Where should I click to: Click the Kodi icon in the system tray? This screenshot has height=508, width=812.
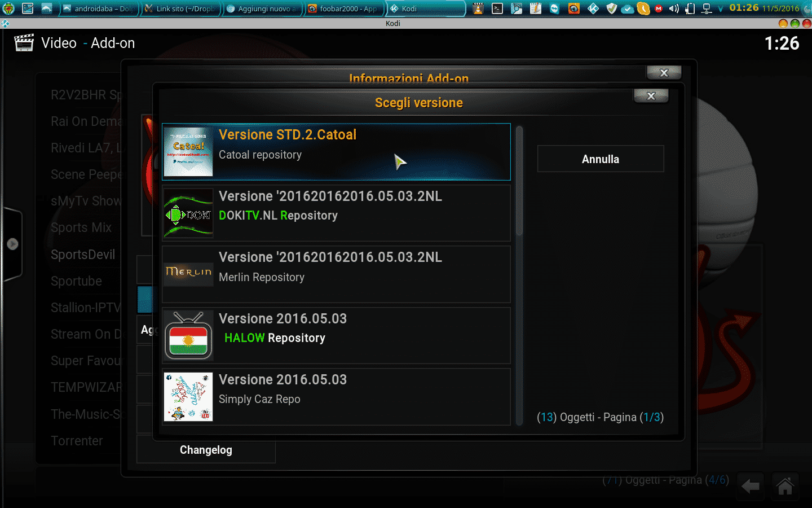coord(593,8)
